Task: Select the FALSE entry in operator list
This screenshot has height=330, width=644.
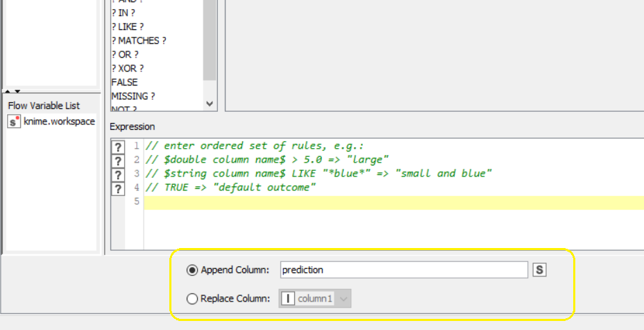Action: coord(125,83)
